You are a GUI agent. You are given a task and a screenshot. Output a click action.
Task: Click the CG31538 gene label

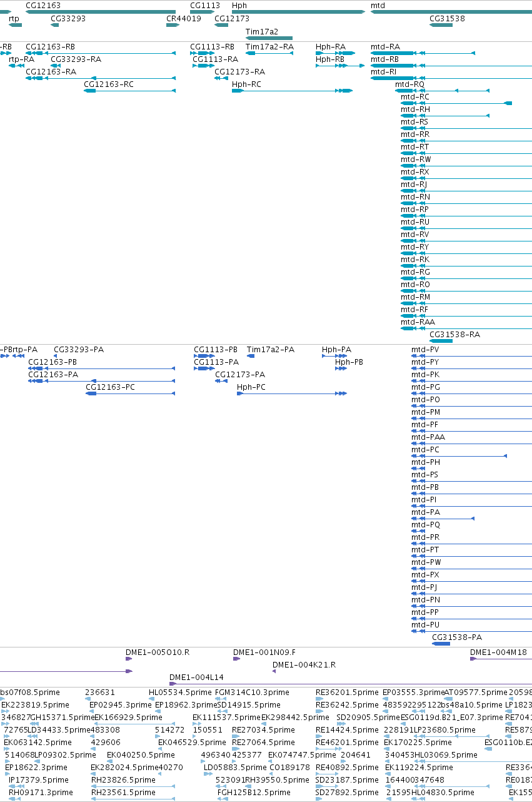pyautogui.click(x=447, y=19)
